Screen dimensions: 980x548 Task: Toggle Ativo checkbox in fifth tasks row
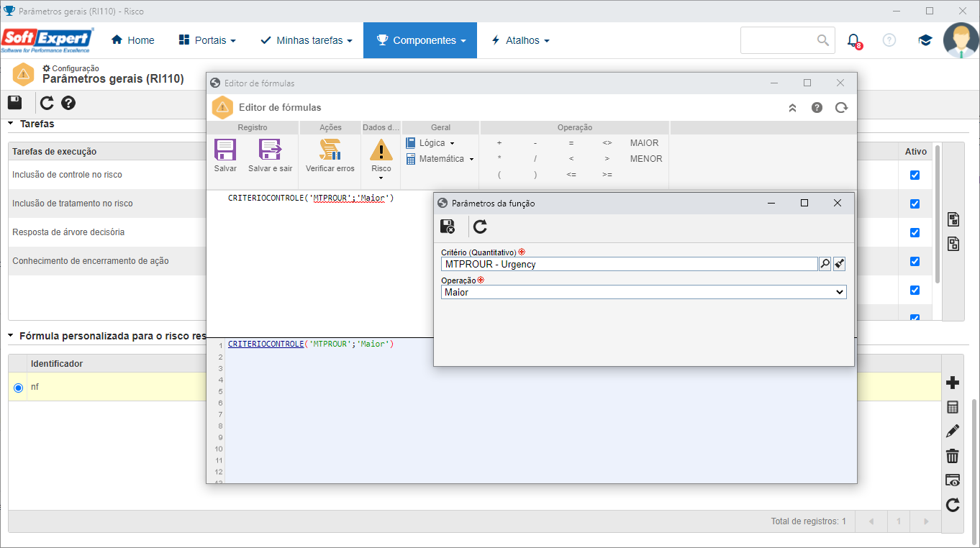click(x=915, y=290)
